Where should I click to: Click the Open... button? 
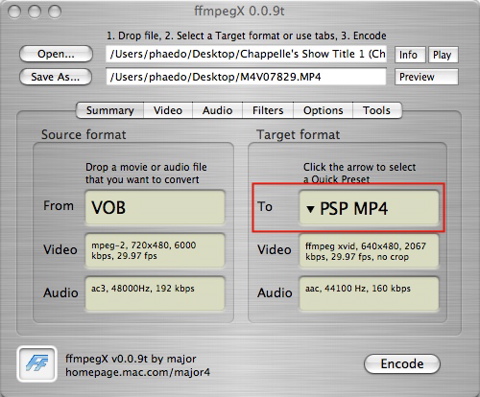pyautogui.click(x=56, y=54)
